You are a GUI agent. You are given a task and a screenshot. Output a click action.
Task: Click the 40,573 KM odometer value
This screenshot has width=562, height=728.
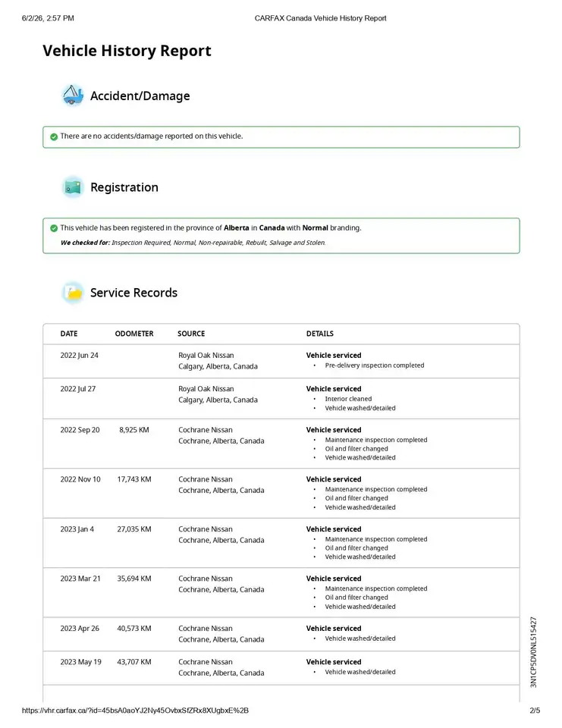click(x=134, y=628)
